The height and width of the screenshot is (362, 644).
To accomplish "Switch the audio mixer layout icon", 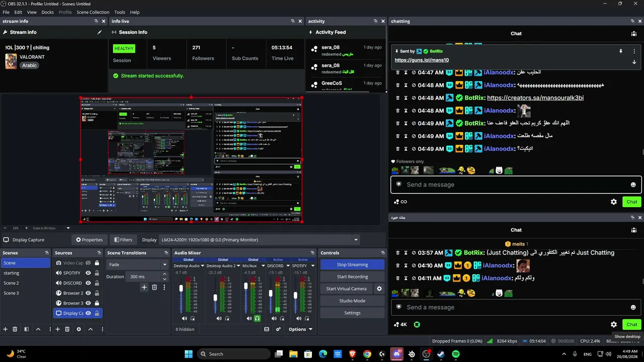I will [267, 329].
